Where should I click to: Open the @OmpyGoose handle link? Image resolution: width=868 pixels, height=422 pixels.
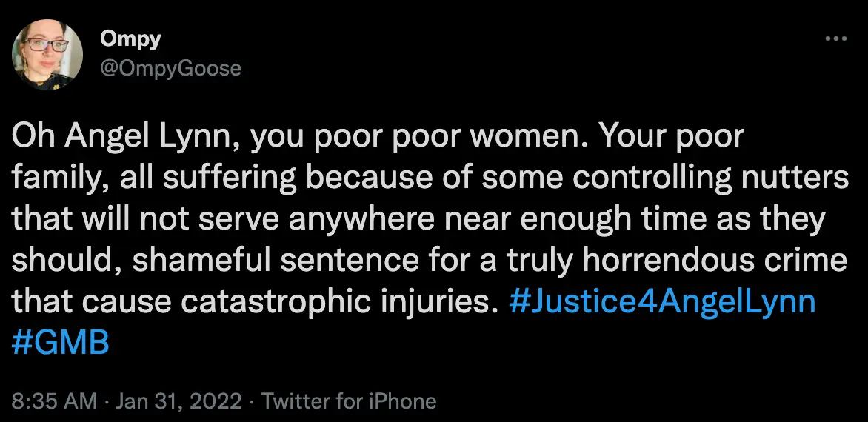[170, 68]
